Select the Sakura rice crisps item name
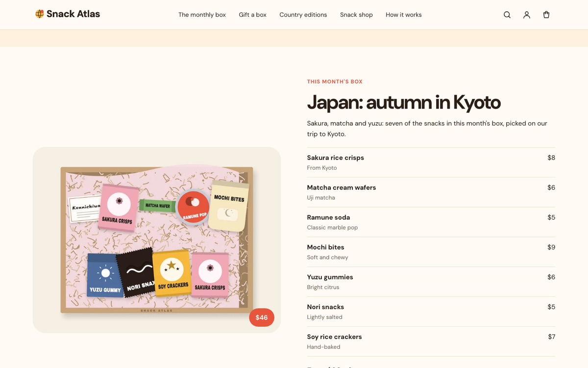This screenshot has width=588, height=368. point(336,158)
